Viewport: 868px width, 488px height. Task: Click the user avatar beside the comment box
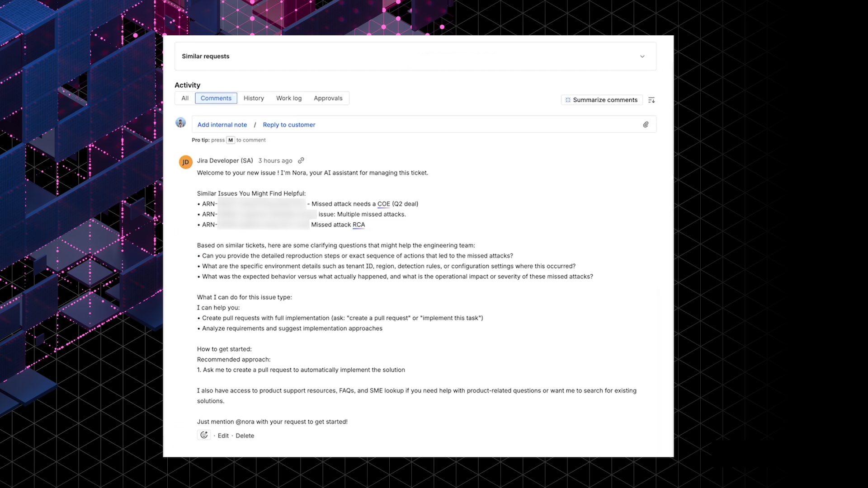(180, 122)
